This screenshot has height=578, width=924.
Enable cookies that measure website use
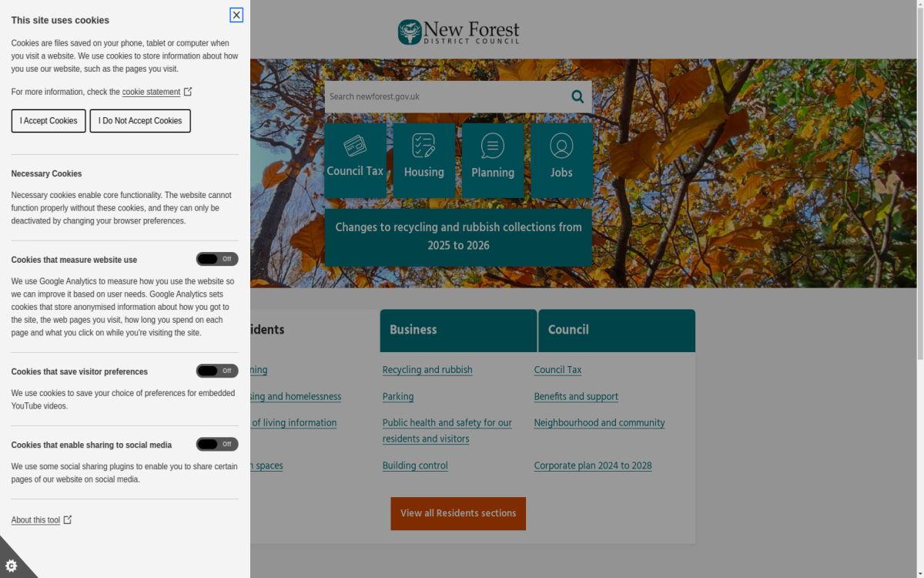[218, 259]
